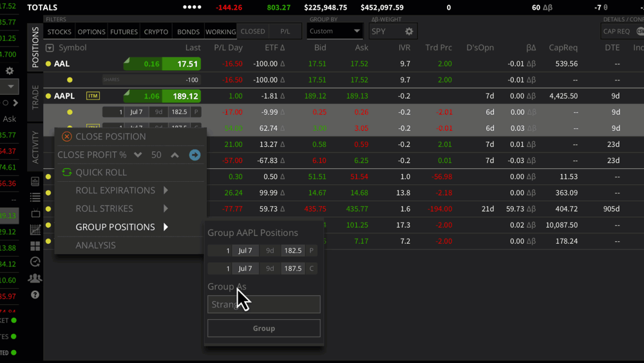Increase Close Profit % with up chevron

coord(175,155)
